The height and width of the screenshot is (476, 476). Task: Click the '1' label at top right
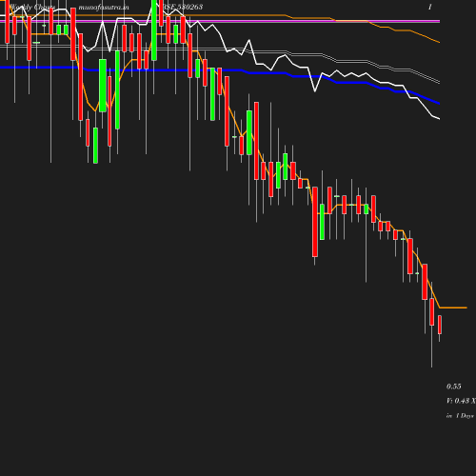430,7
